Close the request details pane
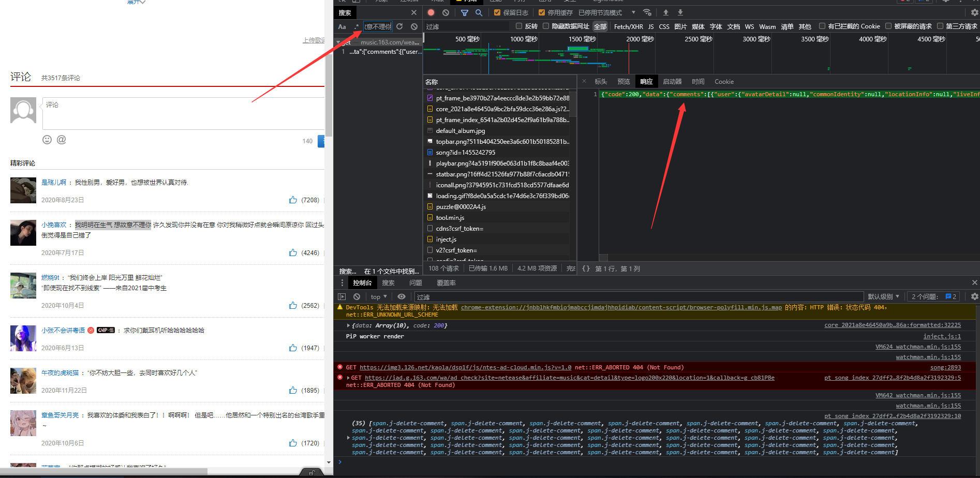 tap(584, 81)
